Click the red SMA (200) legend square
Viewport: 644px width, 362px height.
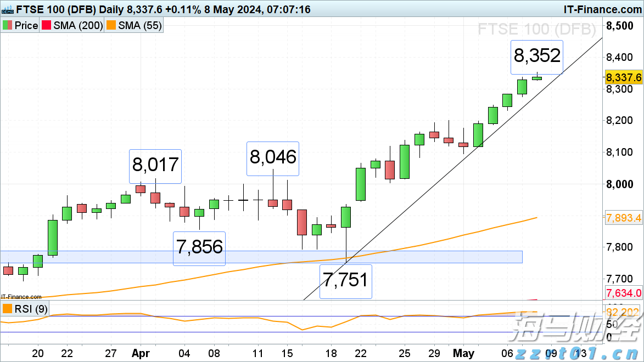(45, 26)
